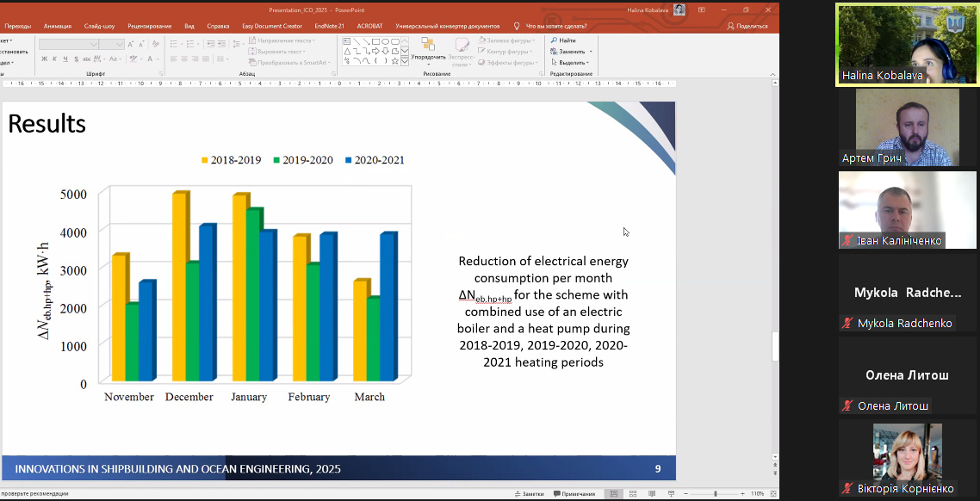Open the Упорядочить arrange tool
980x501 pixels.
coord(428,49)
